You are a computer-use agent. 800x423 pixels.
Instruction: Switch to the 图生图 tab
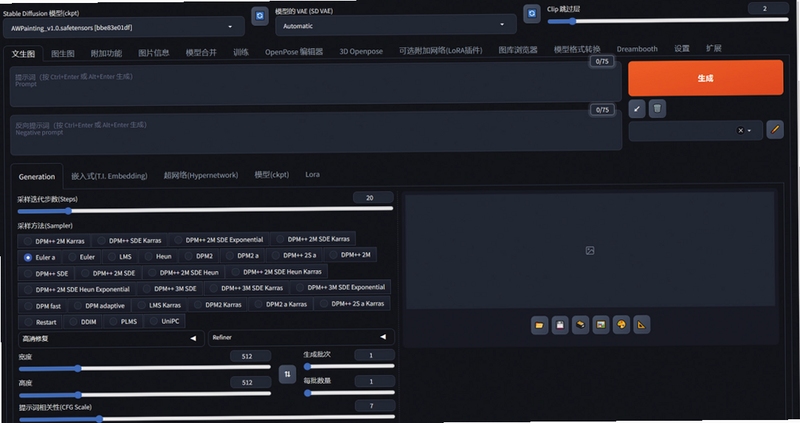tap(63, 54)
